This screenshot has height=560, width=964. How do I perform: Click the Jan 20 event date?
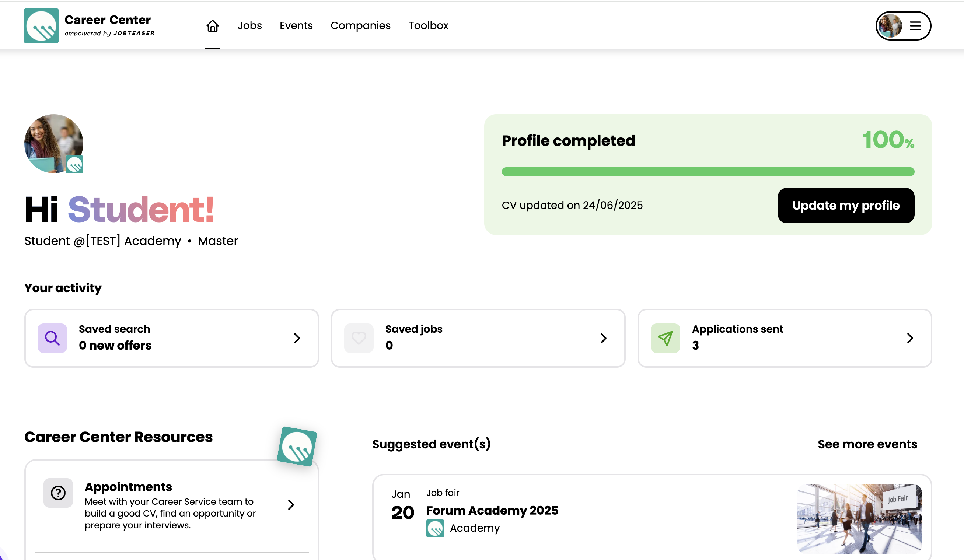[402, 505]
